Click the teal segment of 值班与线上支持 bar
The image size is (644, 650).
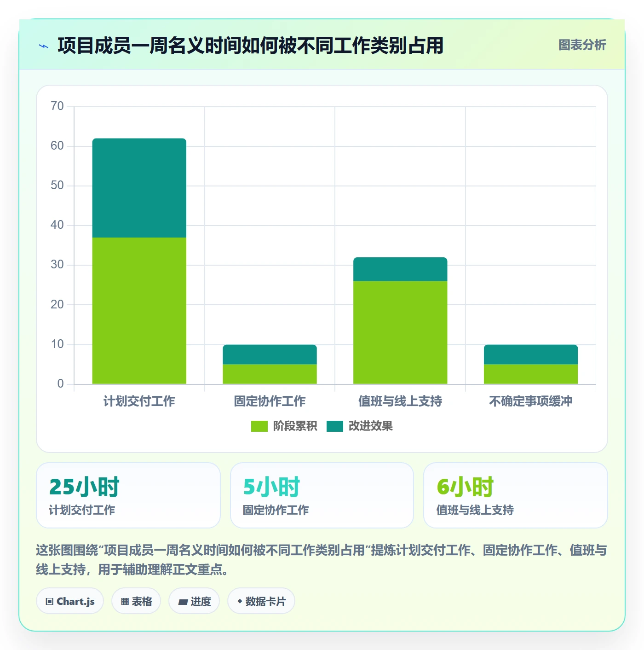(x=400, y=269)
